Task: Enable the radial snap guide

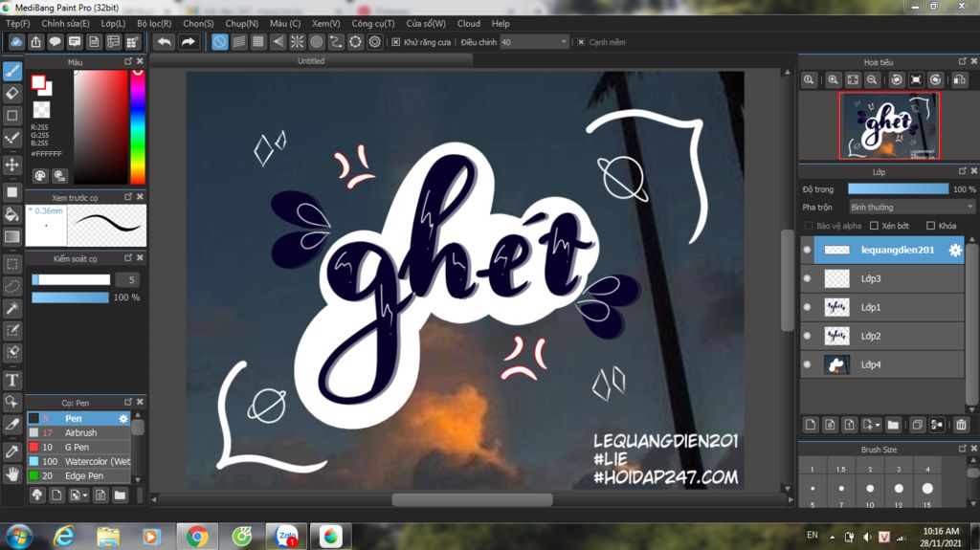Action: (x=297, y=42)
